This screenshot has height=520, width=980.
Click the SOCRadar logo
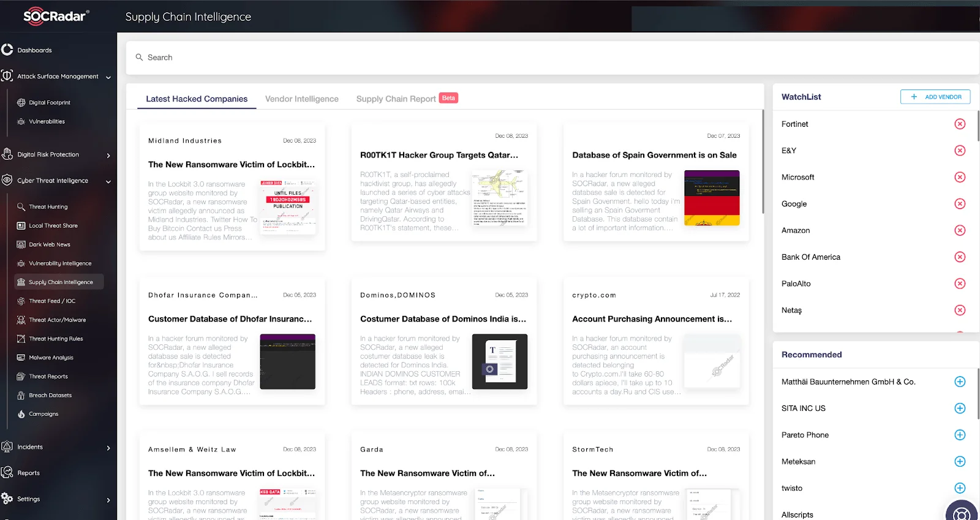point(56,17)
